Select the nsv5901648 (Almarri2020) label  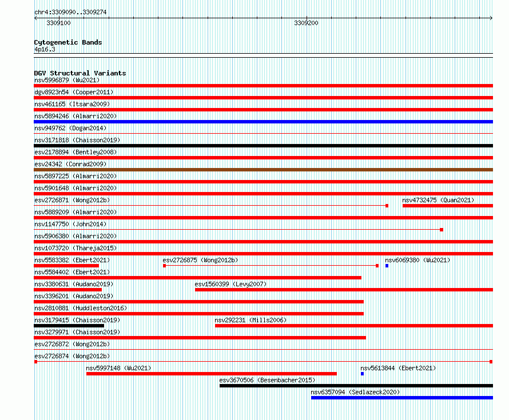(x=75, y=188)
